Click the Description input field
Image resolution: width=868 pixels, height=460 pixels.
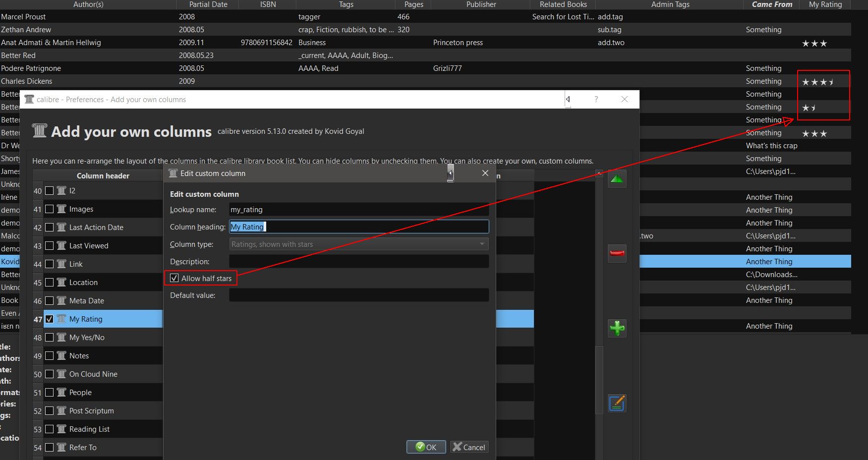click(x=359, y=261)
